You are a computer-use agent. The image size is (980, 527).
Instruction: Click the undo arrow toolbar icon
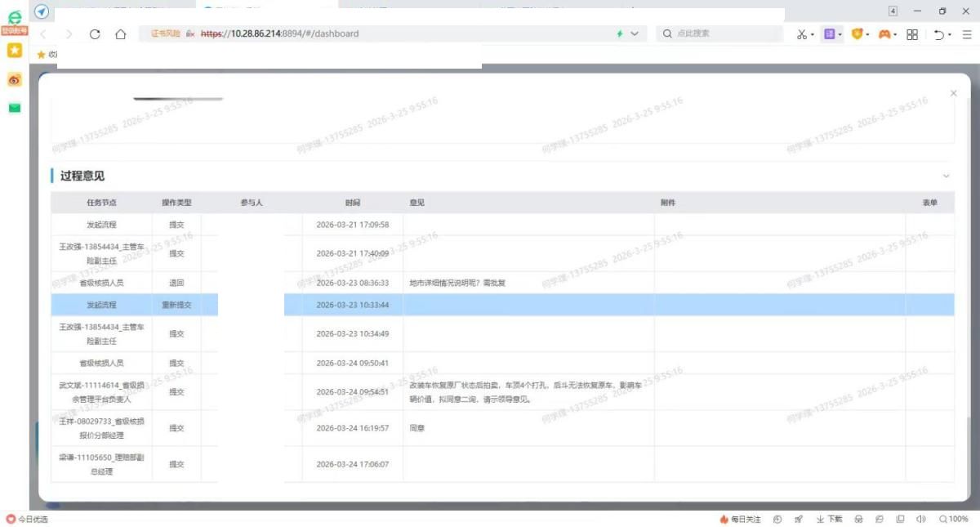pyautogui.click(x=939, y=34)
